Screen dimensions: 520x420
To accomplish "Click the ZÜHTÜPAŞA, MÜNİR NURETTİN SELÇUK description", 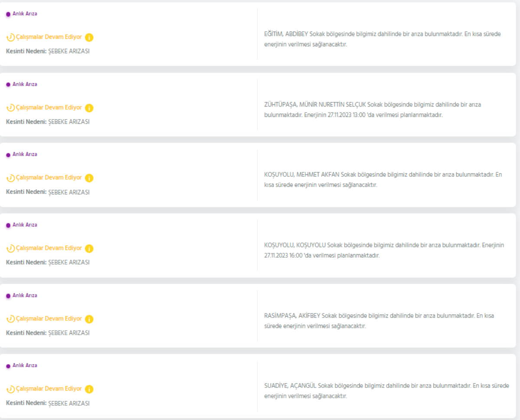I will point(373,110).
